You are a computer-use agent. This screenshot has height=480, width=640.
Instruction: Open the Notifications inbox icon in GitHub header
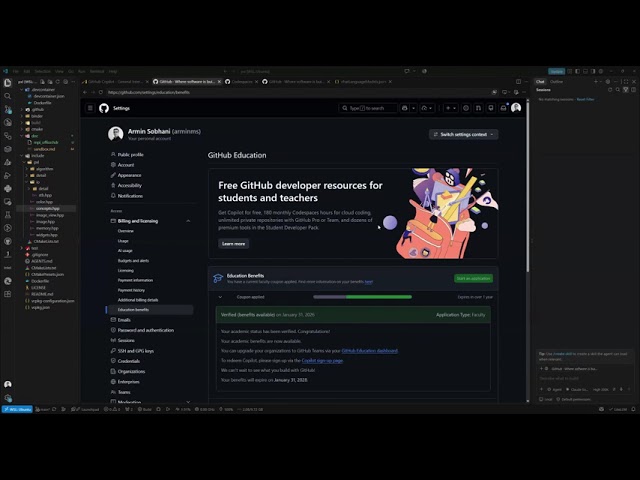(503, 108)
